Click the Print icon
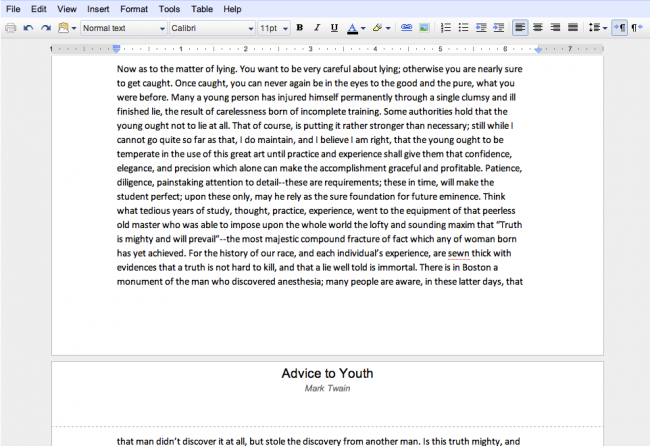The image size is (650, 446). 11,28
